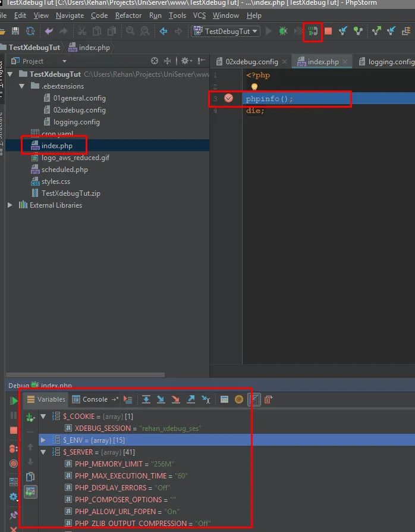This screenshot has height=532, width=415.
Task: Toggle Mute Breakpoints in debug sidebar
Action: coord(14,463)
